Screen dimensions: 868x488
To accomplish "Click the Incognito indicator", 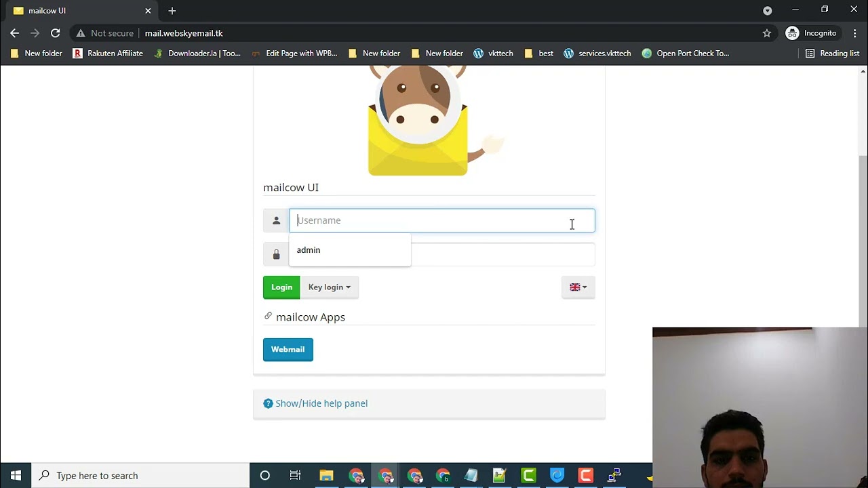I will pyautogui.click(x=812, y=33).
